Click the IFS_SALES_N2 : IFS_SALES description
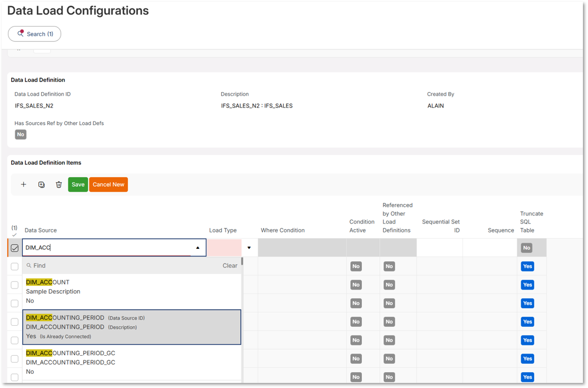 [x=257, y=106]
